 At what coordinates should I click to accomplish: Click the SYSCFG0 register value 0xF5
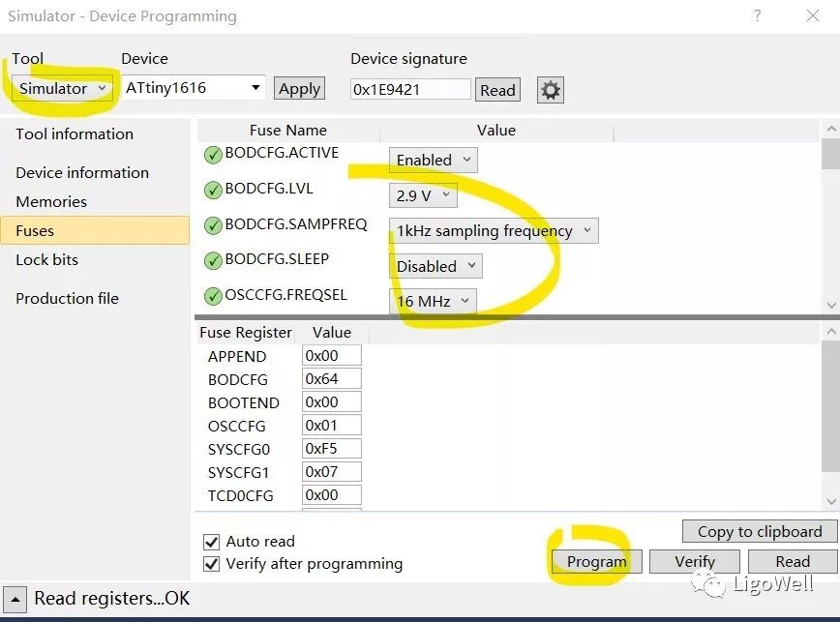click(332, 449)
